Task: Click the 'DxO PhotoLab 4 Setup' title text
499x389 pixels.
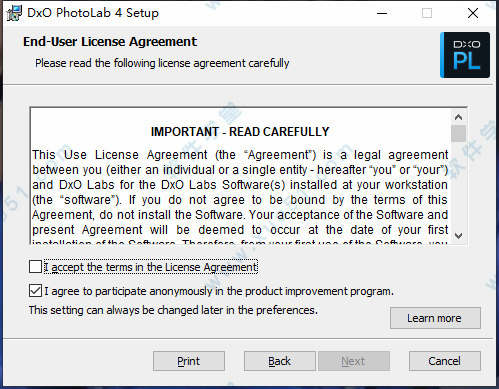Action: click(x=93, y=13)
